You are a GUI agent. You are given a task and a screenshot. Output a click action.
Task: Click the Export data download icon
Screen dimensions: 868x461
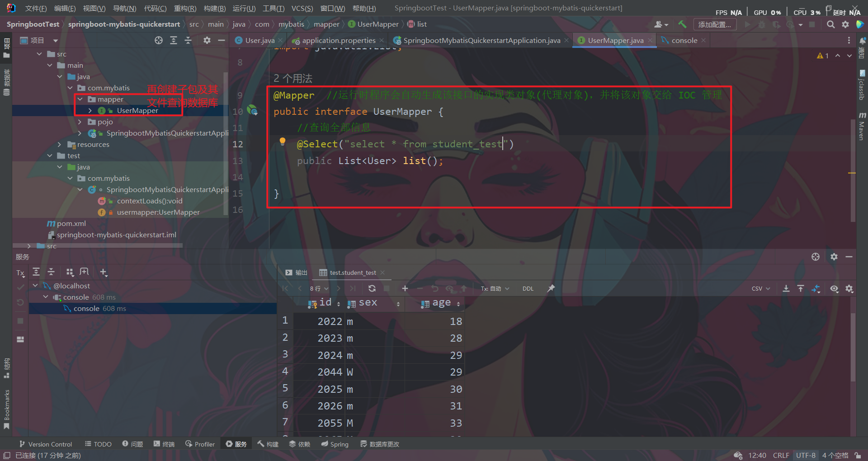coord(786,288)
